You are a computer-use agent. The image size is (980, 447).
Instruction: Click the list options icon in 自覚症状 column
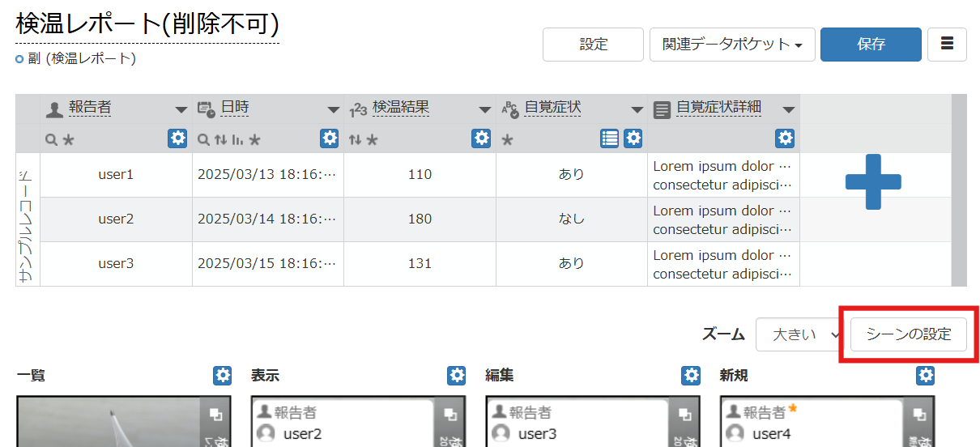click(610, 138)
